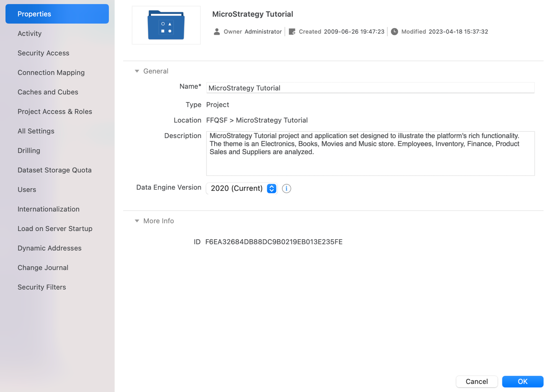547x392 pixels.
Task: Go to Security Access settings
Action: pyautogui.click(x=43, y=53)
